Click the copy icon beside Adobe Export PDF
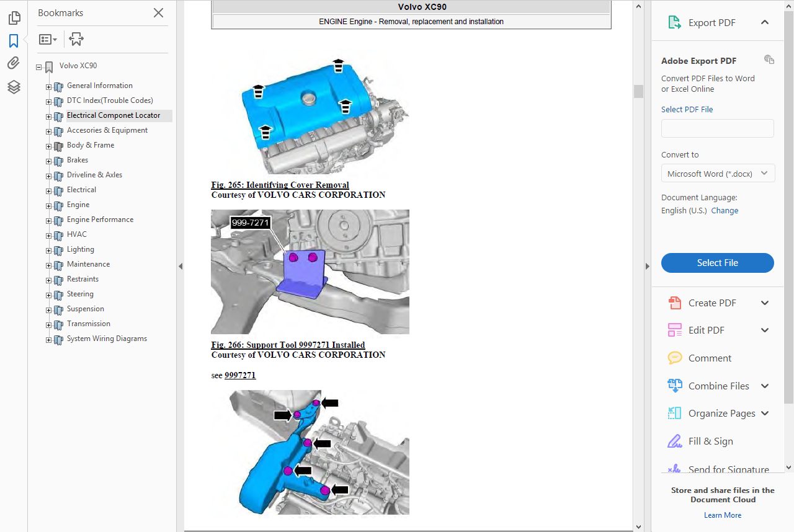794x532 pixels. pos(769,60)
